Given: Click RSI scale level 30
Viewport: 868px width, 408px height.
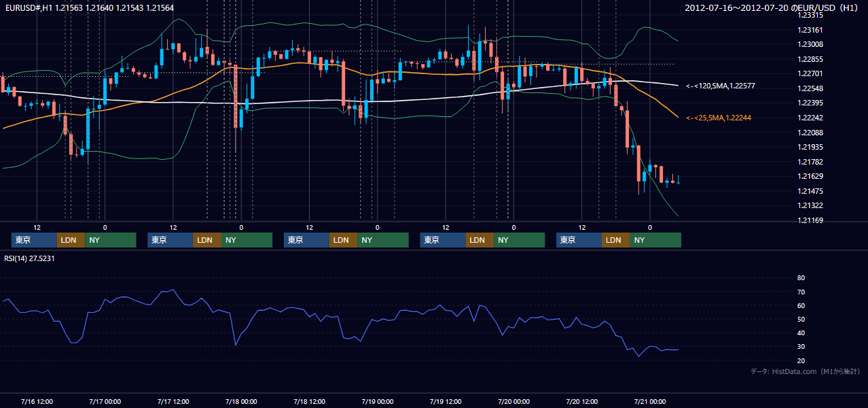Looking at the screenshot, I should click(801, 347).
